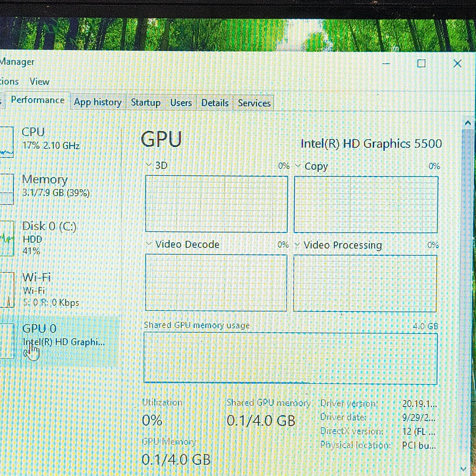Click the Physical location label
This screenshot has height=476, width=476.
click(355, 445)
